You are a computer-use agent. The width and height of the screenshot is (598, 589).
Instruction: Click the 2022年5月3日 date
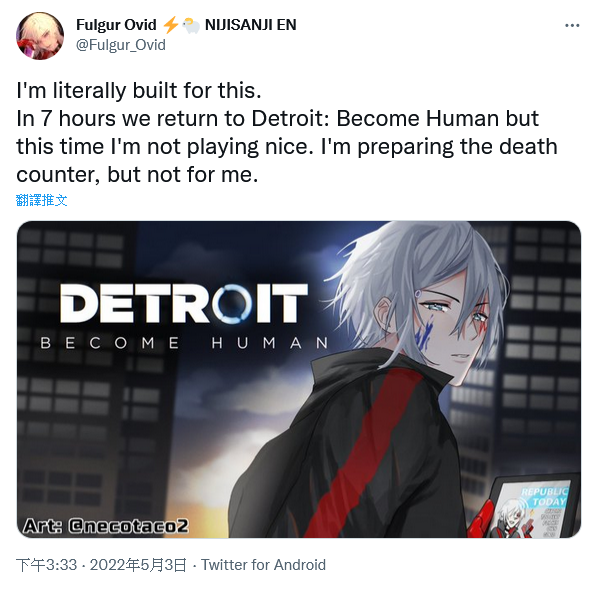(138, 565)
